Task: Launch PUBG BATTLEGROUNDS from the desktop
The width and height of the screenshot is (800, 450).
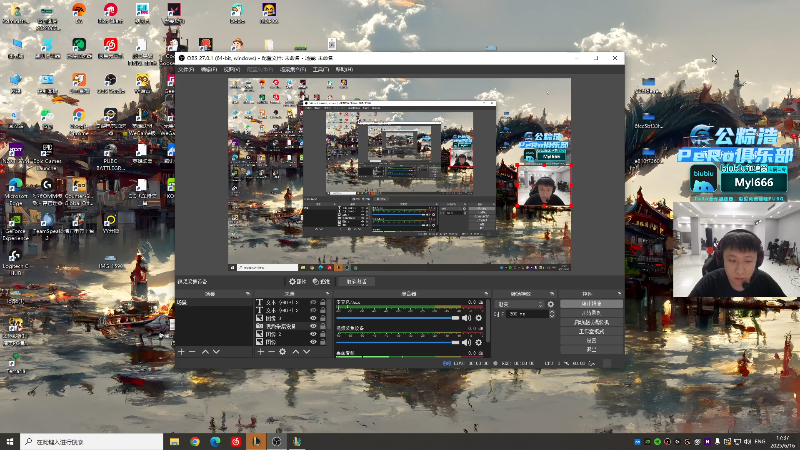Action: pyautogui.click(x=110, y=157)
